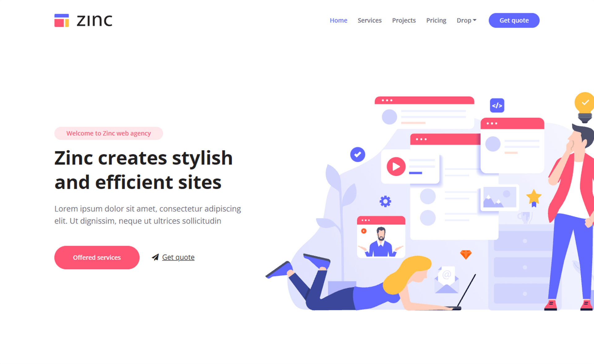Click the Offered services button
The width and height of the screenshot is (594, 364).
[x=97, y=257]
